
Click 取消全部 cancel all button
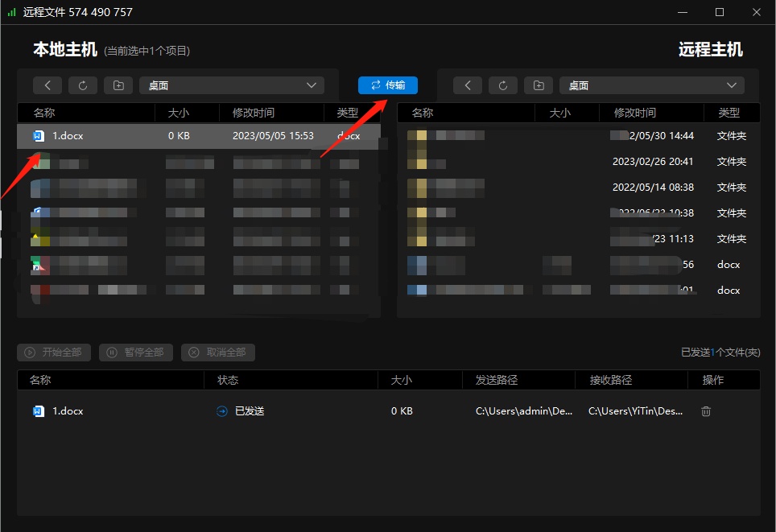(218, 353)
